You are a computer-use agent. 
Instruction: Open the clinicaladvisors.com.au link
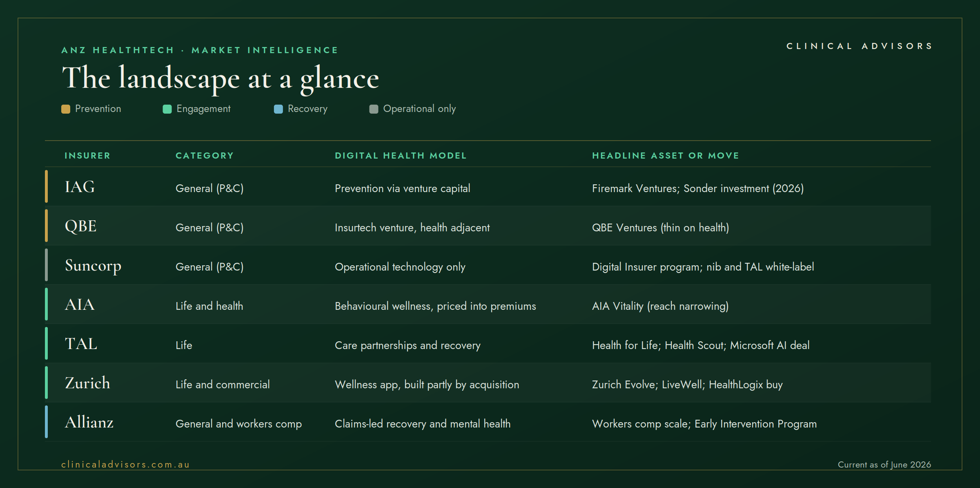pos(125,465)
